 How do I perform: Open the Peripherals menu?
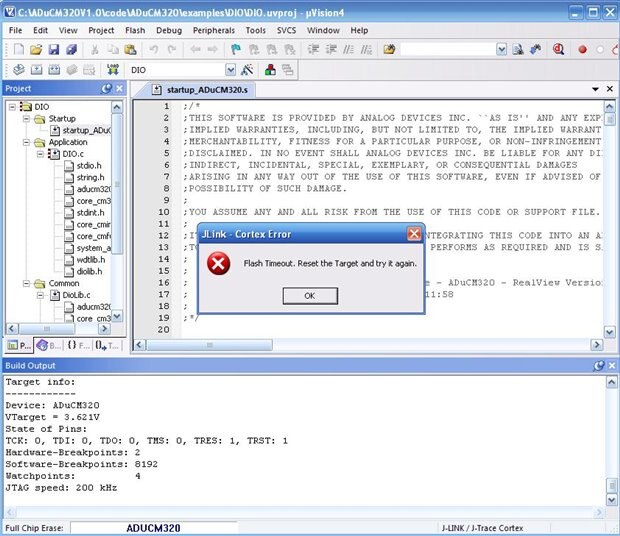point(213,30)
